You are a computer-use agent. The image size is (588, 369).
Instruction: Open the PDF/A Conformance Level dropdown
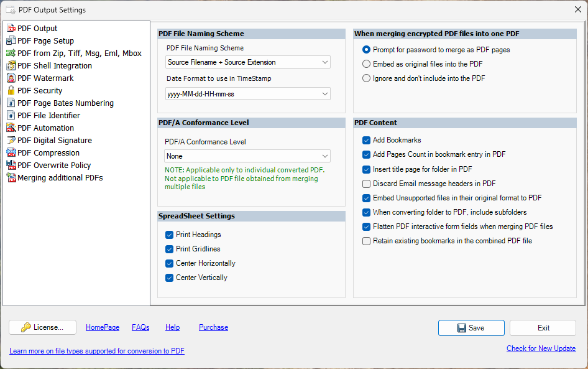pyautogui.click(x=247, y=156)
